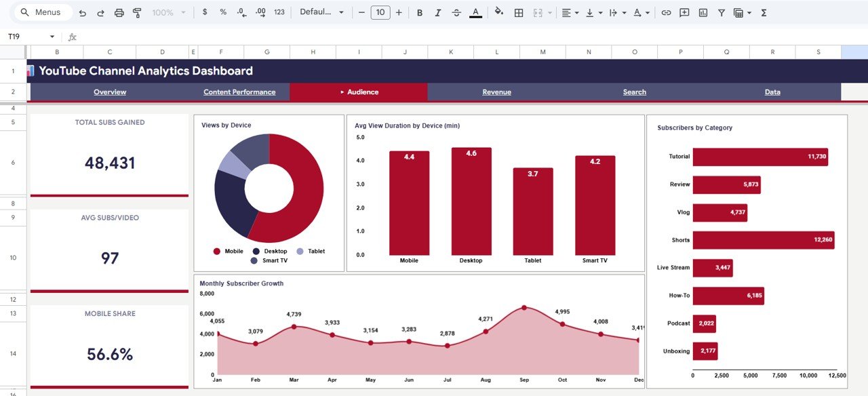868x396 pixels.
Task: Open the Menus button
Action: [42, 12]
